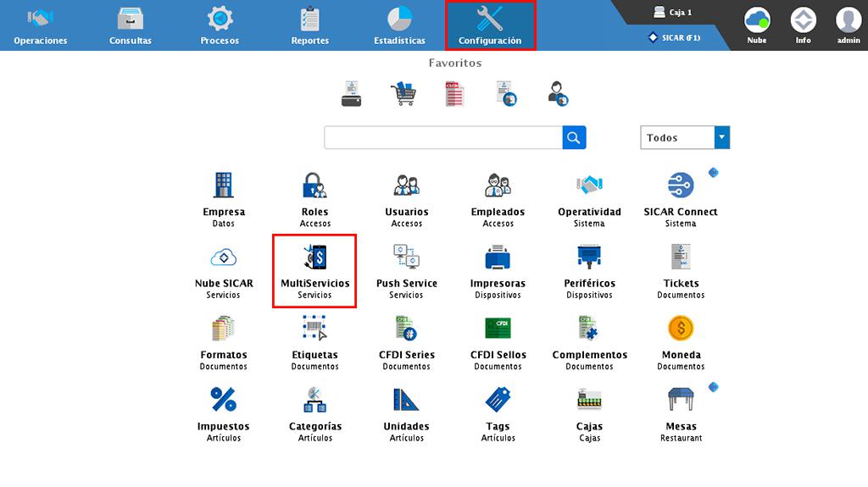Open the shopping cart favorite icon
This screenshot has width=868, height=487.
403,93
